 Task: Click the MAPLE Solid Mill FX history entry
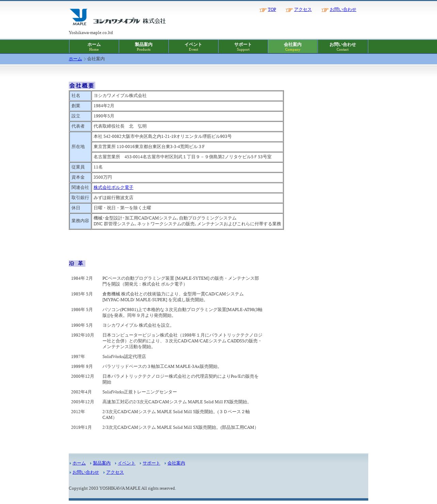tap(177, 402)
